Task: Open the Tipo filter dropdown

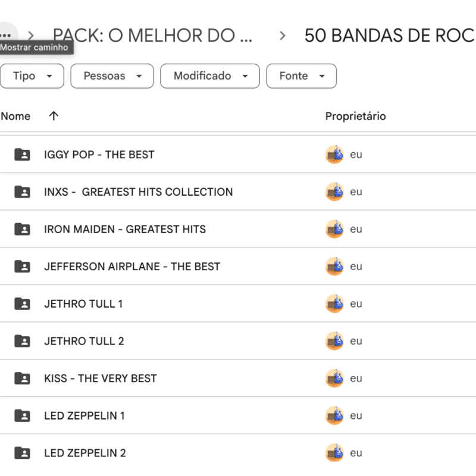Action: (32, 76)
